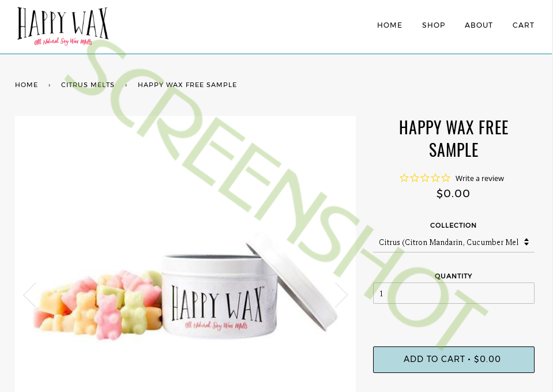
Task: Click the Happy Wax logo
Action: [63, 27]
